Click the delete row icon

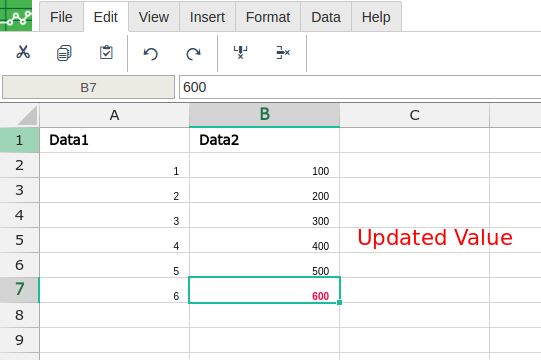pyautogui.click(x=283, y=52)
